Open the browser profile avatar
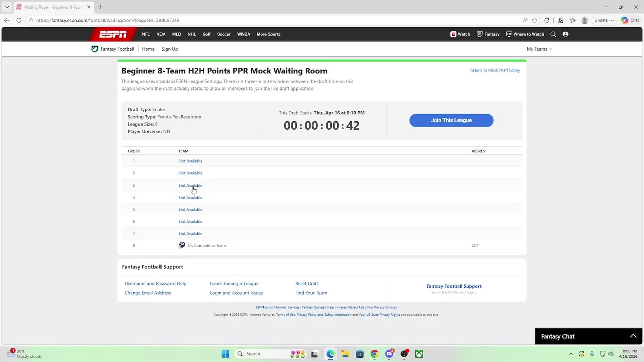 [x=584, y=20]
